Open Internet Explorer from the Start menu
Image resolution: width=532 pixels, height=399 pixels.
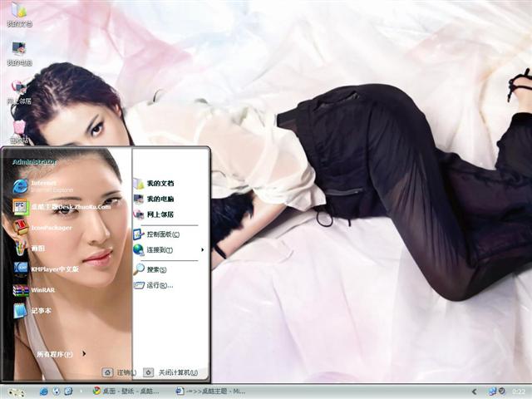(x=44, y=186)
